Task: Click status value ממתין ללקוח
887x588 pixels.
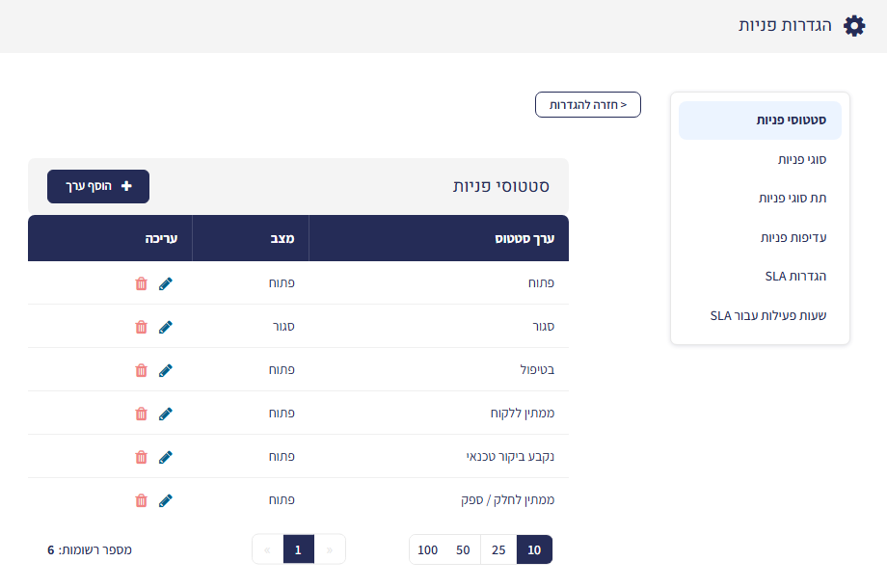Action: click(x=523, y=414)
